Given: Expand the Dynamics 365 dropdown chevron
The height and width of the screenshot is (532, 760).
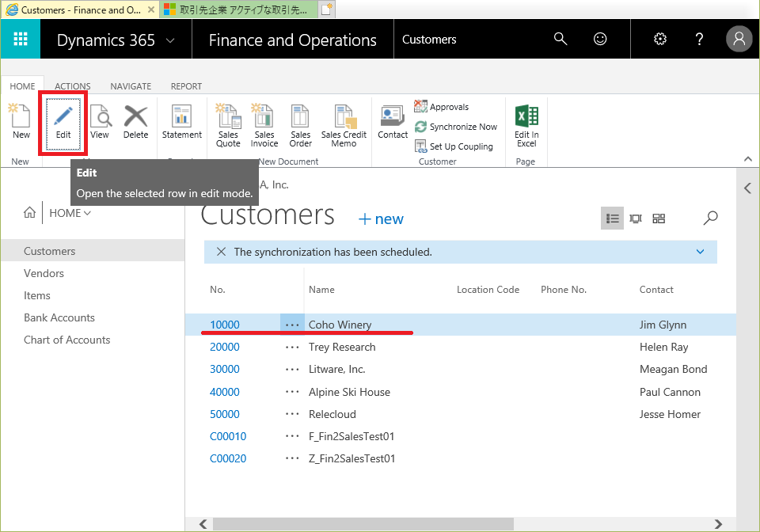Looking at the screenshot, I should click(170, 40).
